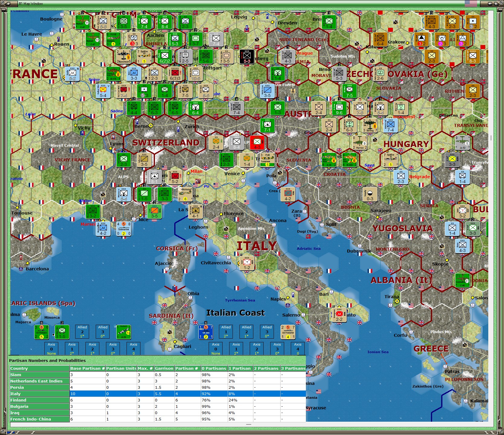
Task: Click Italian Coast Axis 4 sea box
Action: tap(298, 349)
